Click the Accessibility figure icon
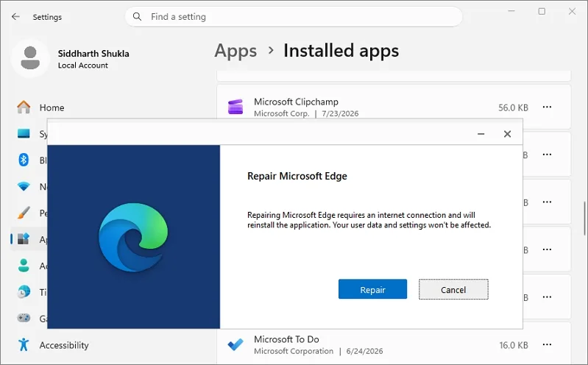Screen dimensions: 588x365 (x=24, y=344)
